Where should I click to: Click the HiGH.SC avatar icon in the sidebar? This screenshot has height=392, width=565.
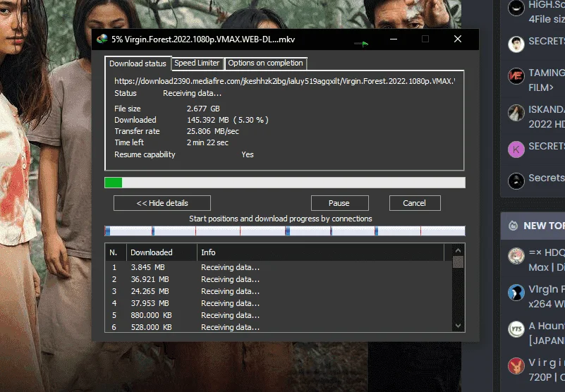pos(516,8)
